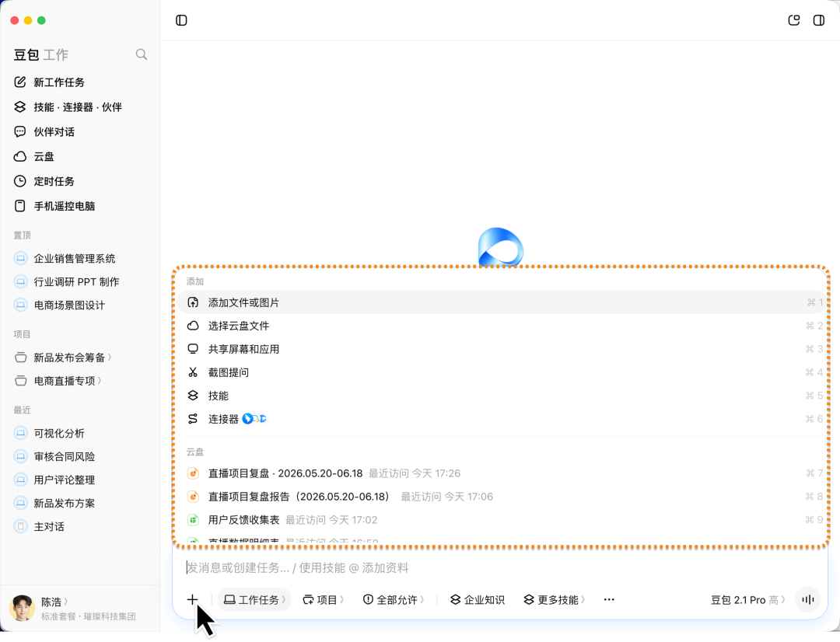The height and width of the screenshot is (642, 840).
Task: Expand the 工作任务 mode dropdown
Action: tap(254, 600)
